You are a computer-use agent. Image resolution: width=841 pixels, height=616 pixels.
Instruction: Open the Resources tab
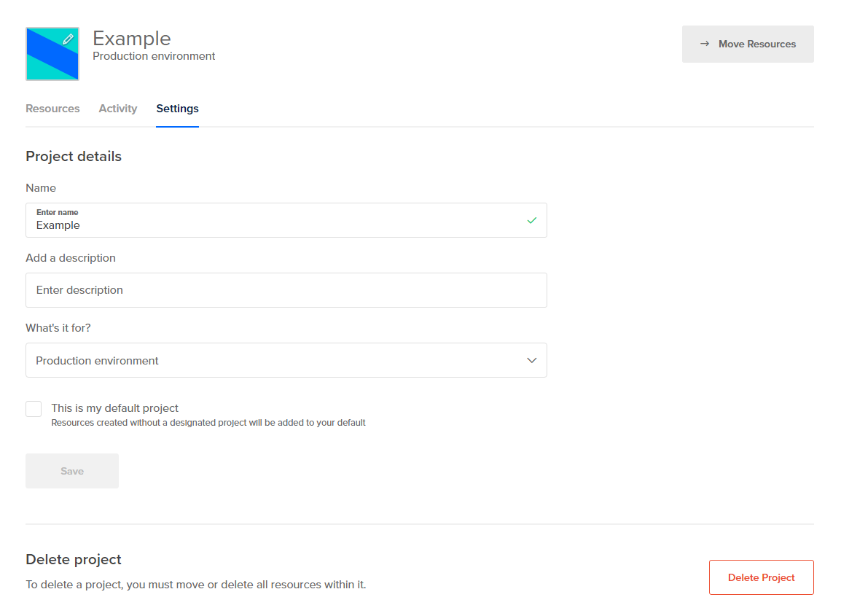(52, 109)
